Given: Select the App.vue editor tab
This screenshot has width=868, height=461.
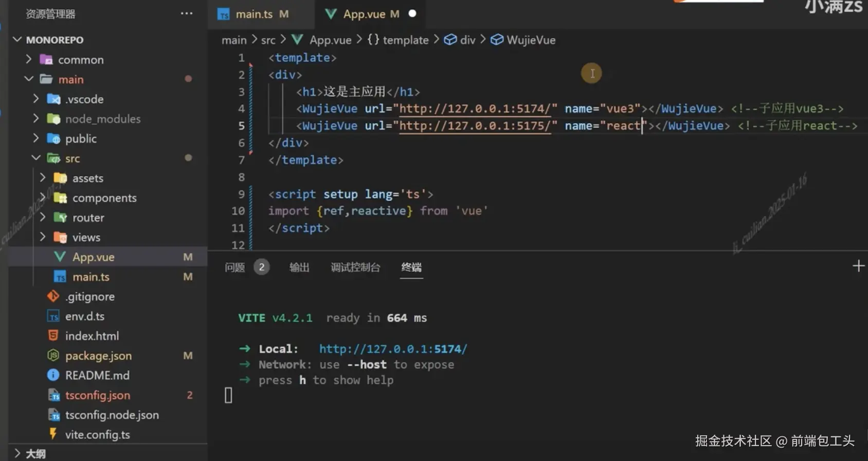Looking at the screenshot, I should tap(369, 14).
